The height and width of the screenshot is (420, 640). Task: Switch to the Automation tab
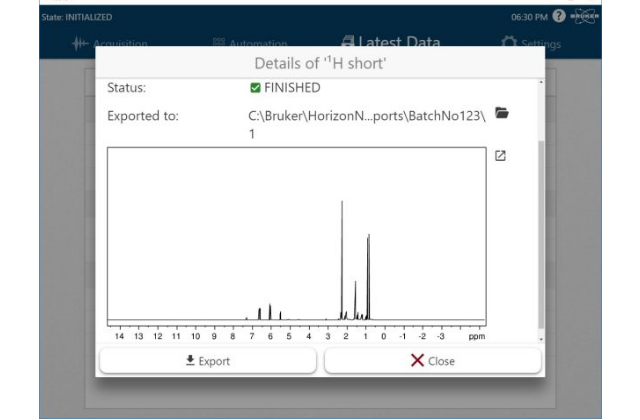tap(250, 44)
